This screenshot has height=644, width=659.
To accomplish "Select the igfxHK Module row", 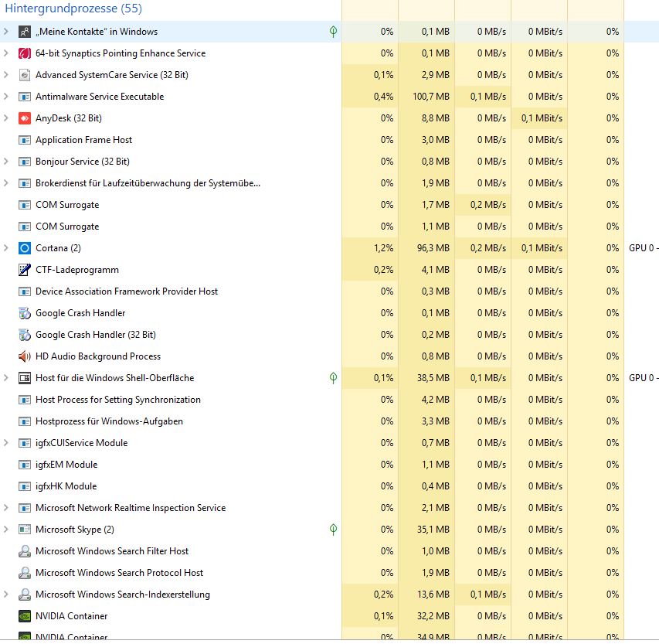I will pos(312,486).
